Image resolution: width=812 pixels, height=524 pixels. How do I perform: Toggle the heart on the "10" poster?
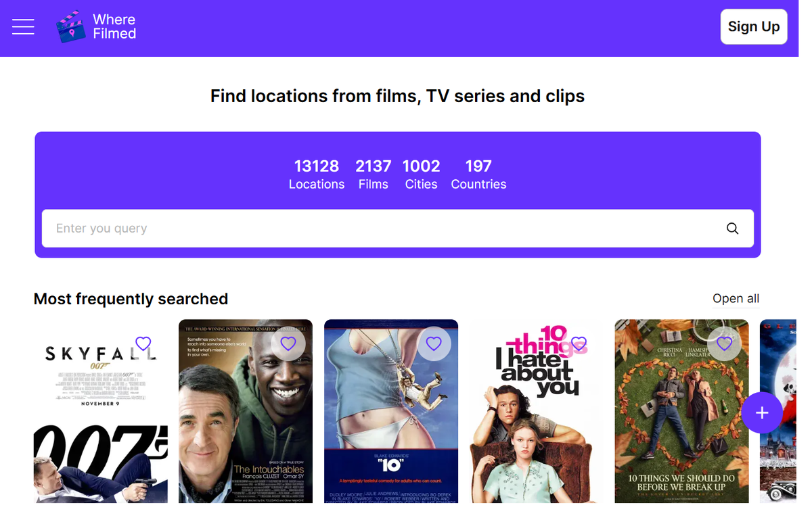click(x=434, y=343)
